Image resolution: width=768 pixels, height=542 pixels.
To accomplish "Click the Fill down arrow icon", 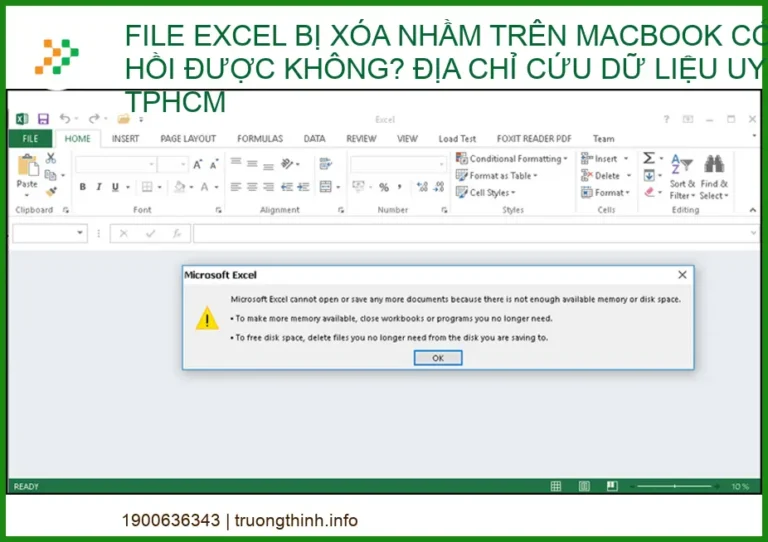I will (x=649, y=175).
